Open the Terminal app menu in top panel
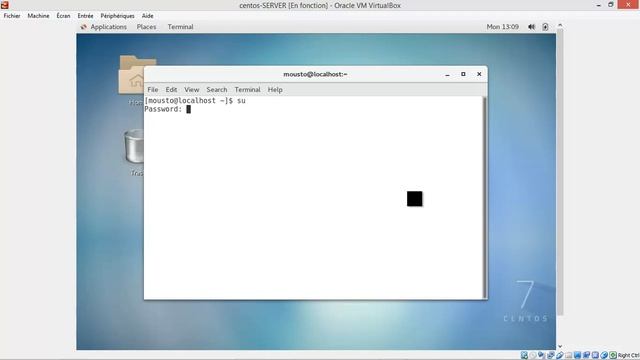The image size is (640, 360). point(180,27)
